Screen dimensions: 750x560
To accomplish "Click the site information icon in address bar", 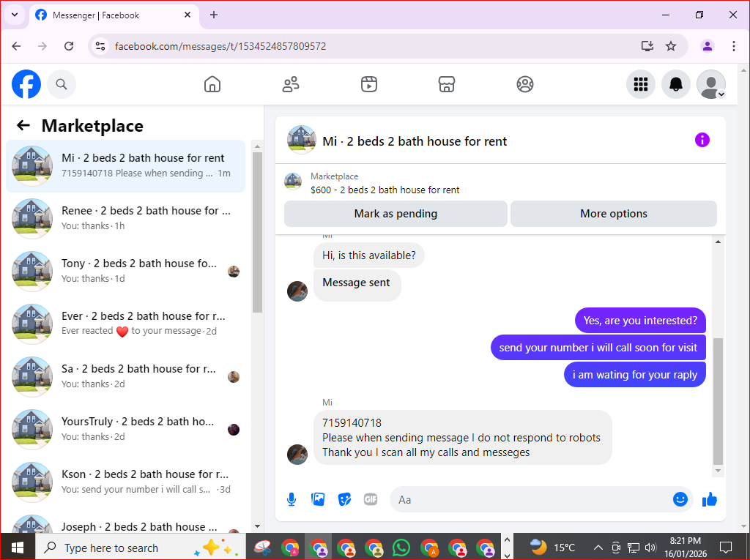I will point(100,46).
